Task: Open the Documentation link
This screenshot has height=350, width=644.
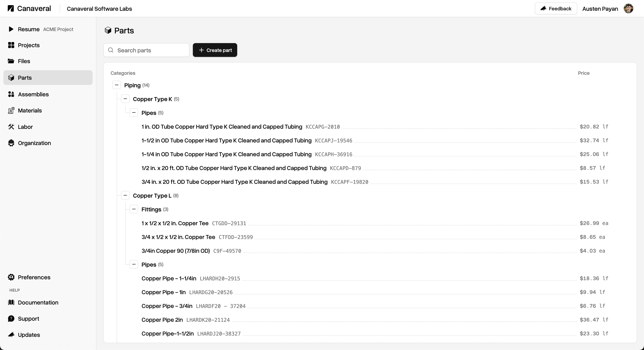Action: pos(48,302)
